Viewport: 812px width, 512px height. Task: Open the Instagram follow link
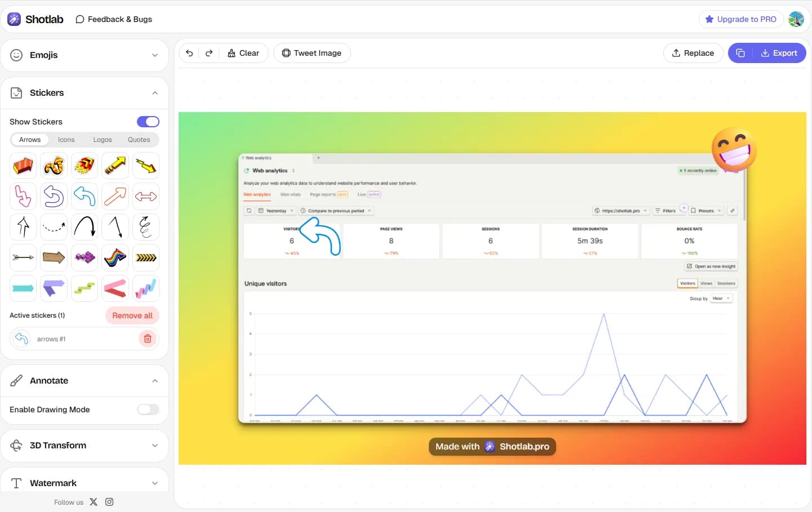pyautogui.click(x=109, y=502)
